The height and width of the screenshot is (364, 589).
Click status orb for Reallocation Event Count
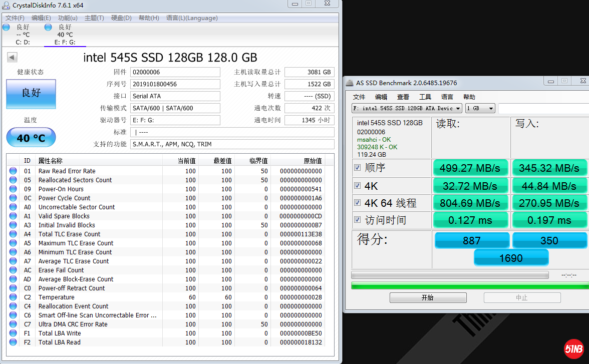click(13, 306)
